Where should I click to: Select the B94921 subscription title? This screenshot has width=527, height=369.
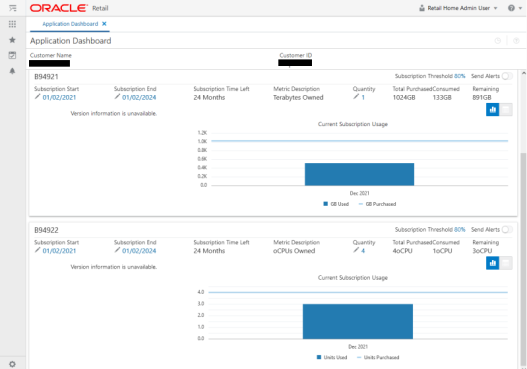[x=46, y=77]
